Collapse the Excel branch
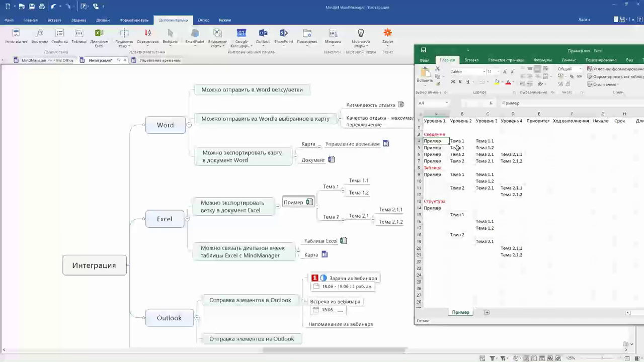 click(187, 219)
